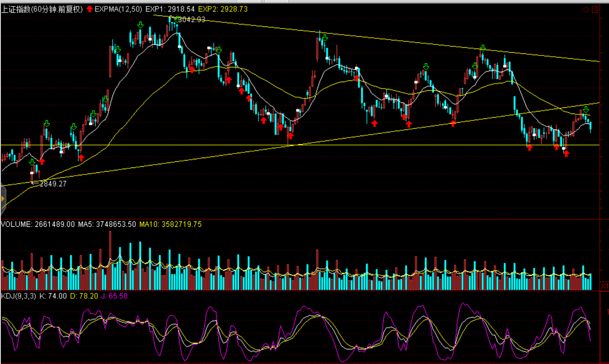The image size is (609, 364).
Task: Click the MA5 volume average readout
Action: point(107,224)
